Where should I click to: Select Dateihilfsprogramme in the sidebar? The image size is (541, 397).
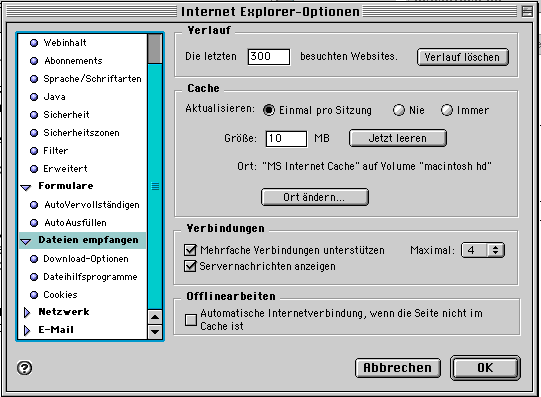coord(90,277)
